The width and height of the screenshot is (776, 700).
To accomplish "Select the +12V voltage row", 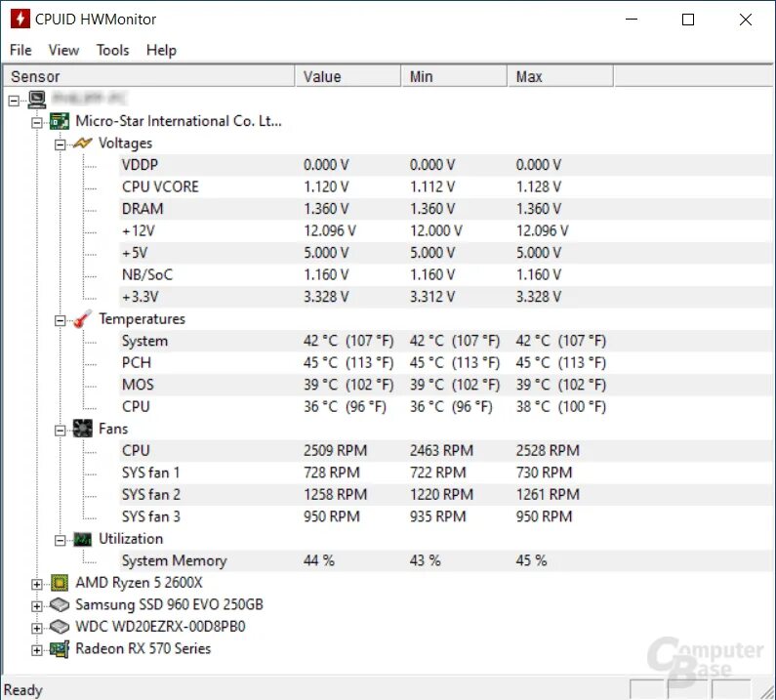I will 445,231.
